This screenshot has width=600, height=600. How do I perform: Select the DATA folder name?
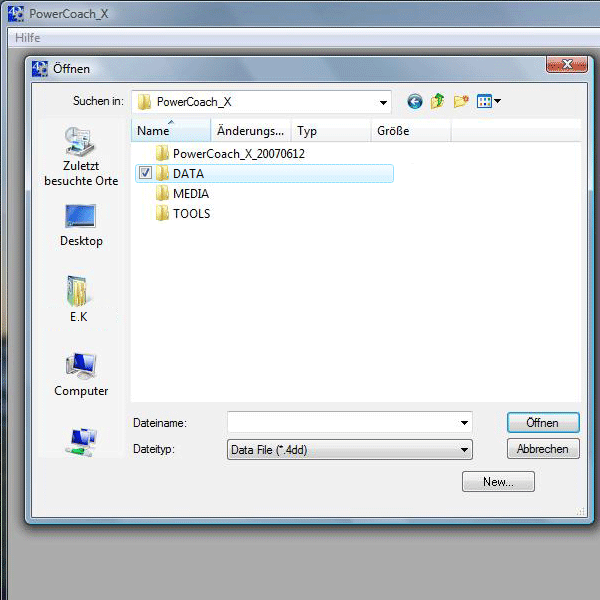pyautogui.click(x=188, y=174)
